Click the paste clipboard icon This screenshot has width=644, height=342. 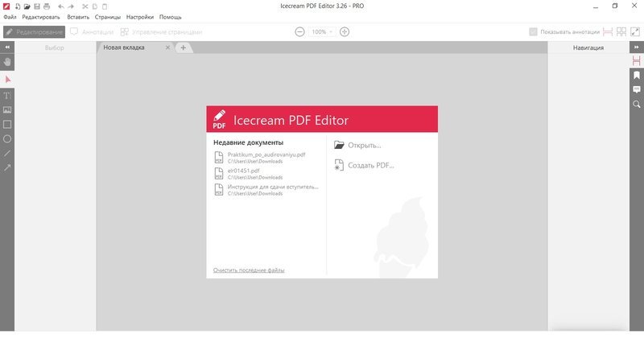(105, 6)
